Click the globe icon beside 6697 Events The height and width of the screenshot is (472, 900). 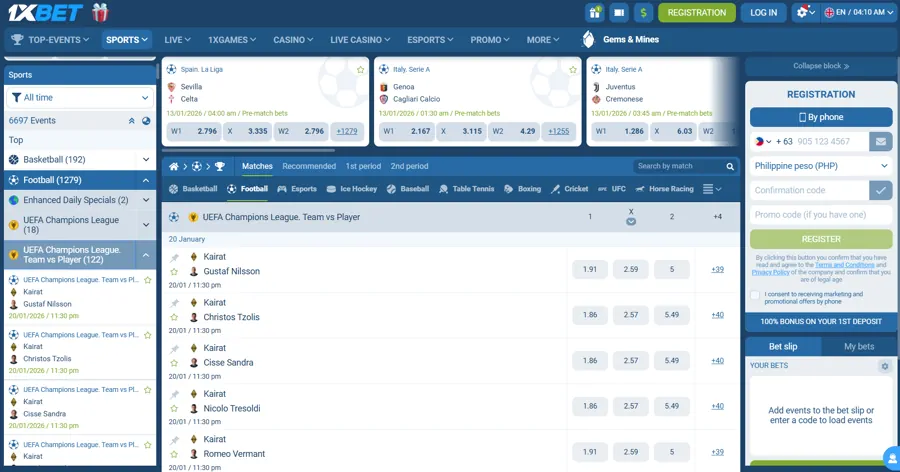point(146,121)
